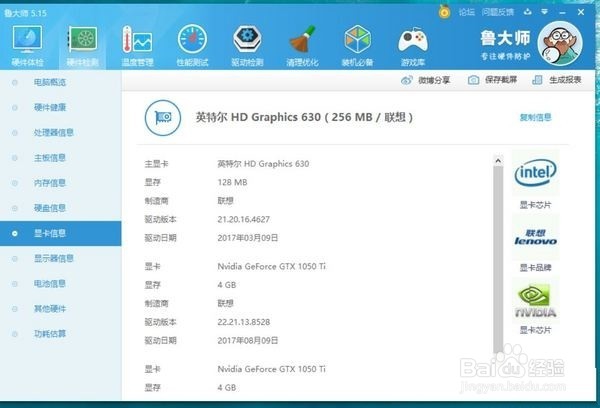Viewport: 600px width, 408px height.
Task: Click the weibo share icon
Action: [406, 80]
